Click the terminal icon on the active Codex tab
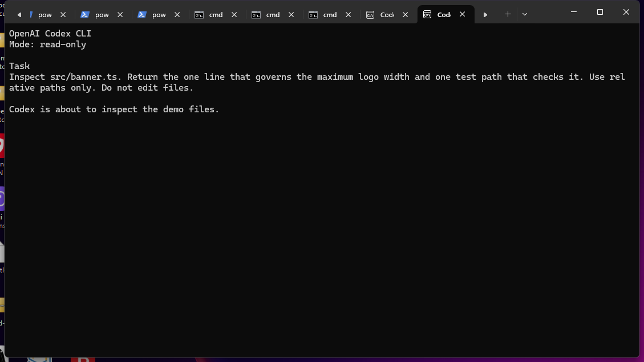644x362 pixels. coord(427,14)
